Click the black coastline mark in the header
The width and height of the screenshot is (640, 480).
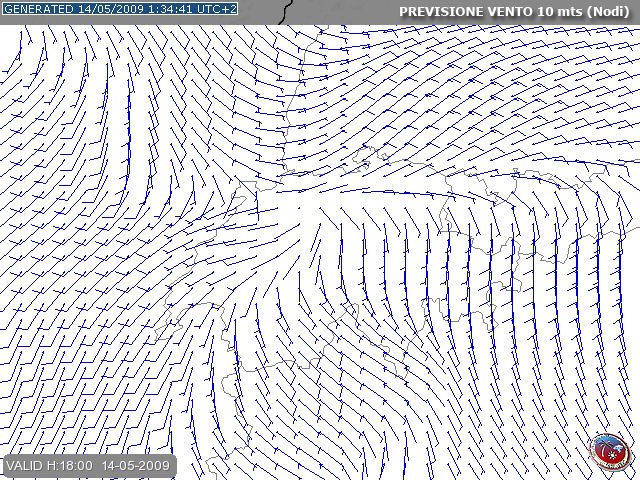coord(287,12)
